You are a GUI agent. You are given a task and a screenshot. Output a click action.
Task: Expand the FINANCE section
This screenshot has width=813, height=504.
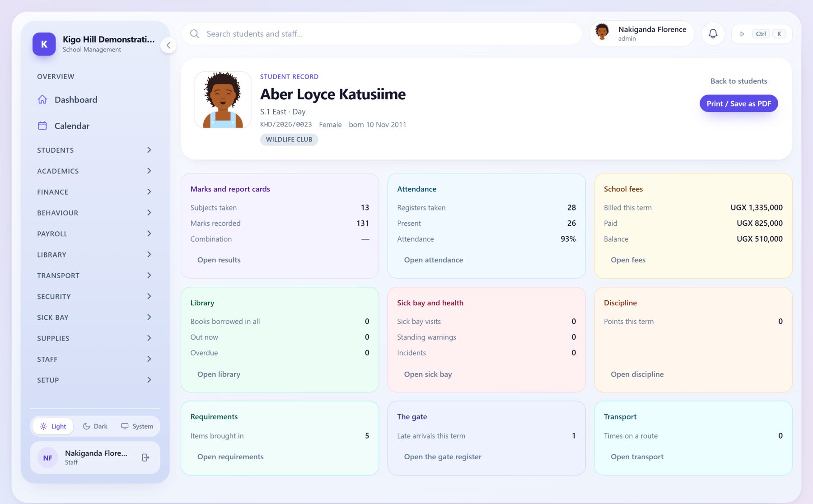click(95, 192)
